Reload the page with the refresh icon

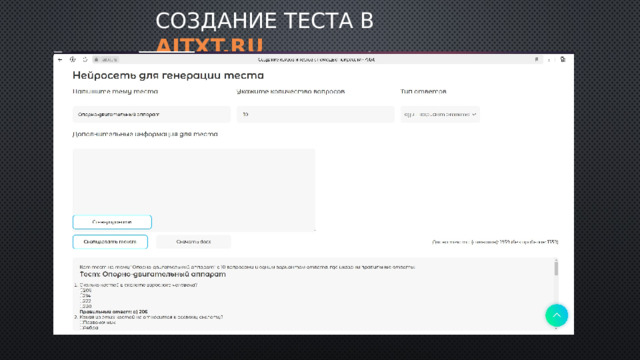click(85, 60)
